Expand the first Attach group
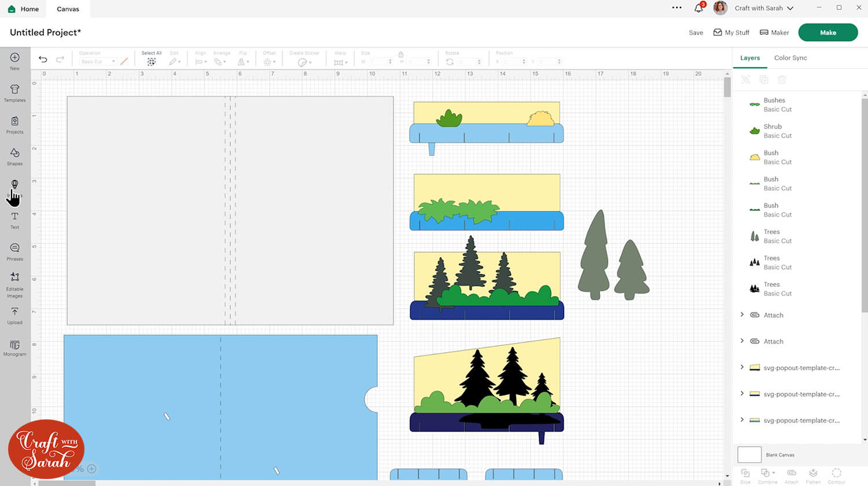868x486 pixels. pyautogui.click(x=742, y=315)
